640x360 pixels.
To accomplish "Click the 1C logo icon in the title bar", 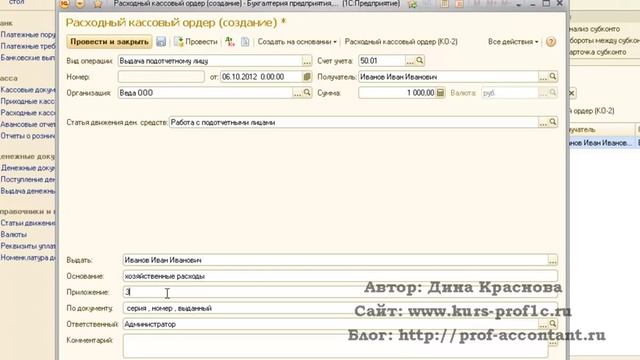I will coord(64,4).
